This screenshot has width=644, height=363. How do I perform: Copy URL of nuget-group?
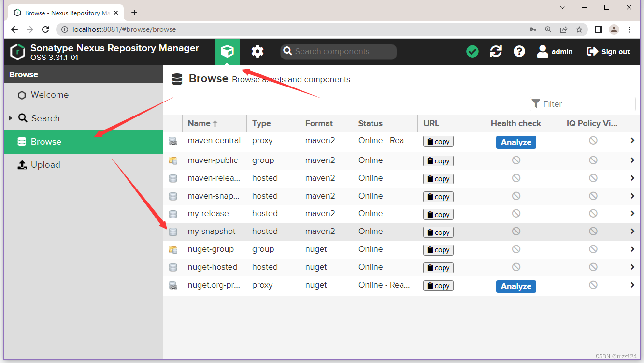pyautogui.click(x=438, y=250)
